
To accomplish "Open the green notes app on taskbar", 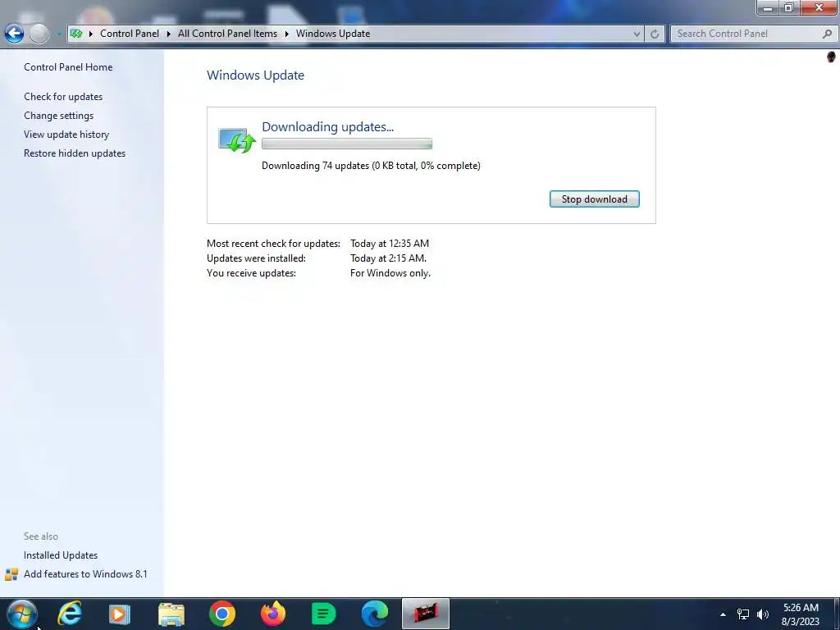I will pos(323,614).
